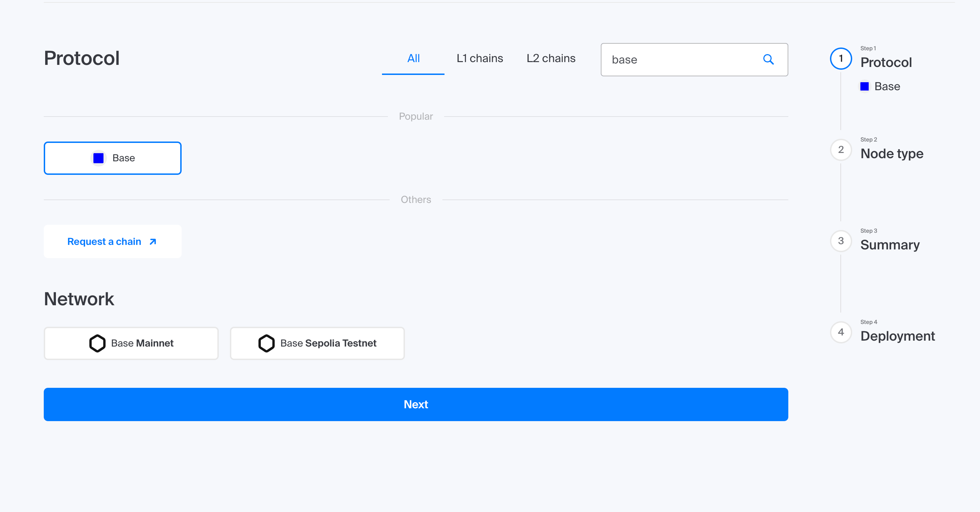This screenshot has height=512, width=980.
Task: Switch to the L1 chains tab
Action: (x=479, y=59)
